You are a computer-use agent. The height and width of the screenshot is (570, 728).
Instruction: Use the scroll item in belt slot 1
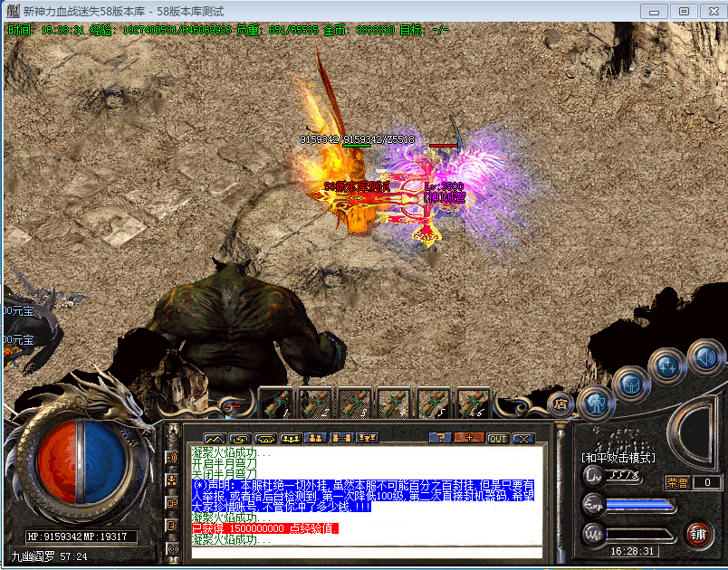[x=276, y=403]
